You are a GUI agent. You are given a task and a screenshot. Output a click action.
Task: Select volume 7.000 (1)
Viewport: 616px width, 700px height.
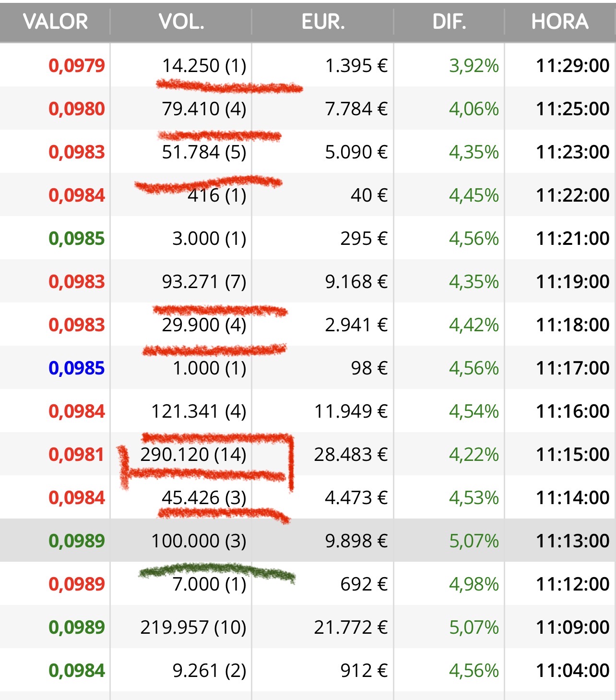pyautogui.click(x=210, y=584)
